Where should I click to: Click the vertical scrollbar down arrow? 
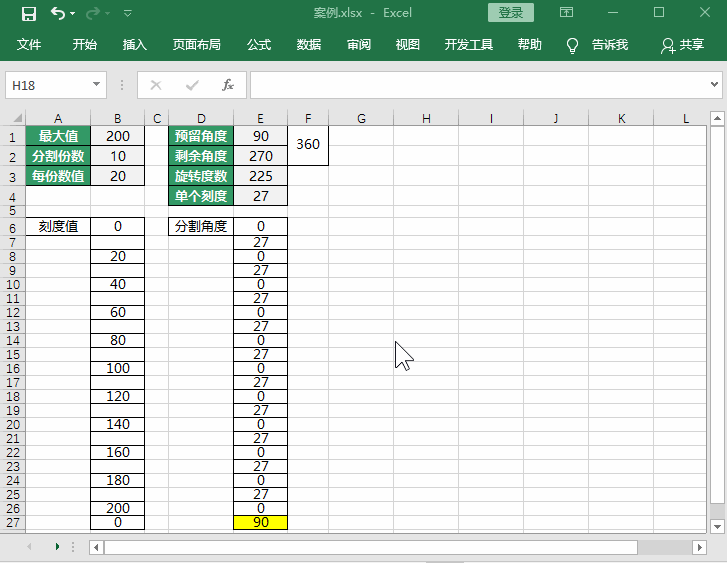(x=717, y=526)
